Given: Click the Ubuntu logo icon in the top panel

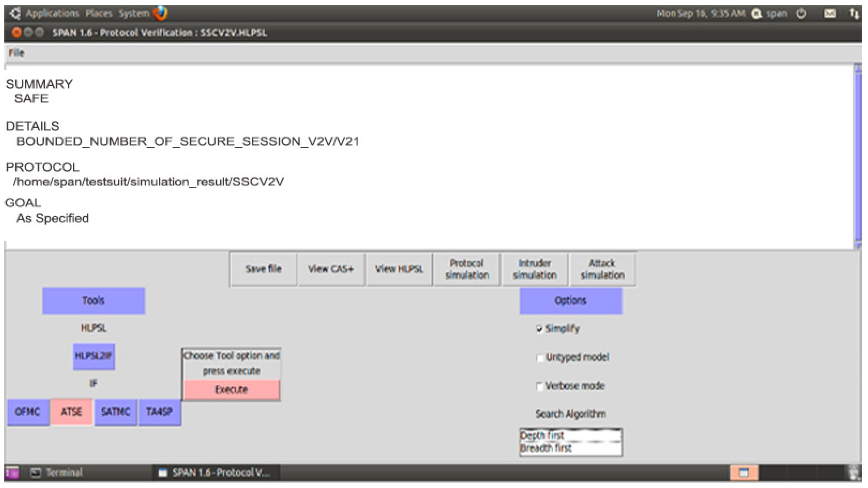Looking at the screenshot, I should [x=15, y=13].
